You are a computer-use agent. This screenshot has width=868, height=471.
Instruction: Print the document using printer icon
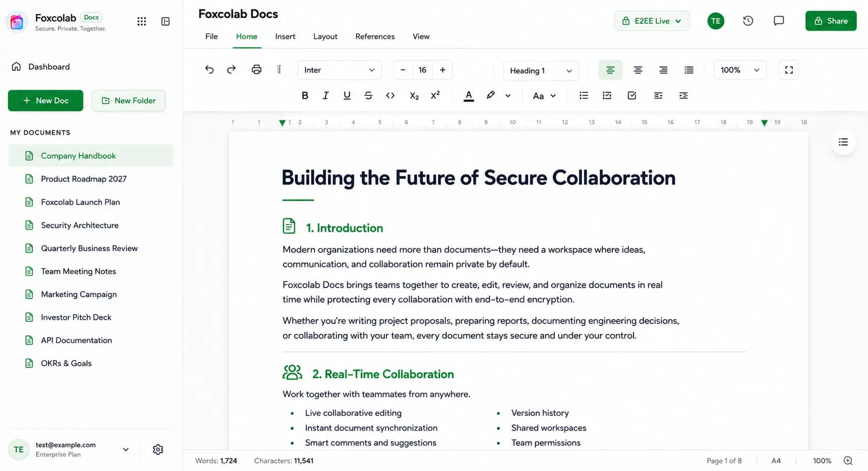click(x=257, y=70)
